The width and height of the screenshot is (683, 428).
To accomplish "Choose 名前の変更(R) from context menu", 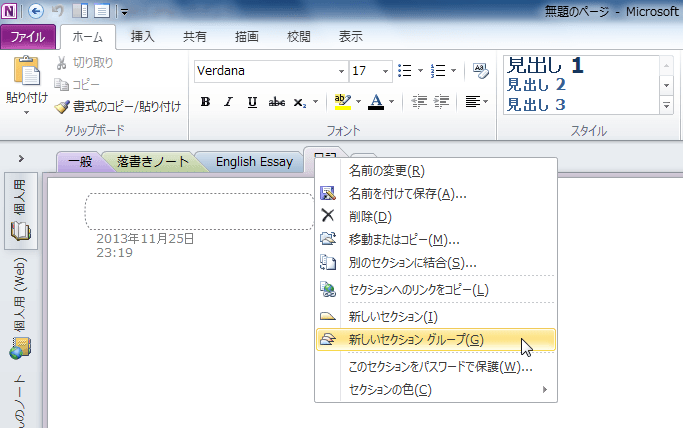I will coord(436,171).
